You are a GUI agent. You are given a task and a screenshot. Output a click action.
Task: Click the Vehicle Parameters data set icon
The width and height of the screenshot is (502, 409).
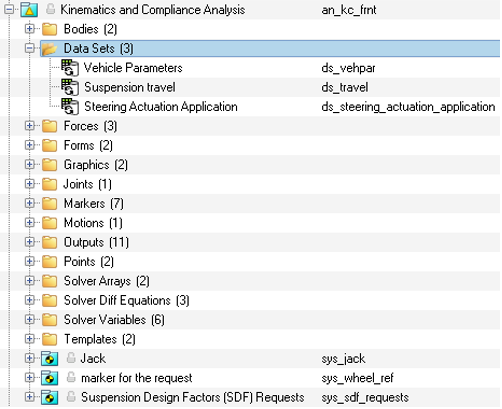tap(70, 68)
